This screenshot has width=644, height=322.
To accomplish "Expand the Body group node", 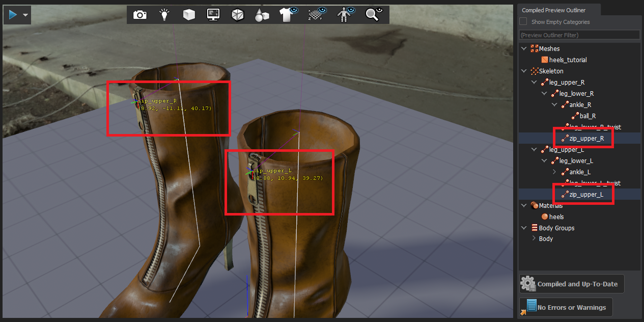I will (534, 238).
